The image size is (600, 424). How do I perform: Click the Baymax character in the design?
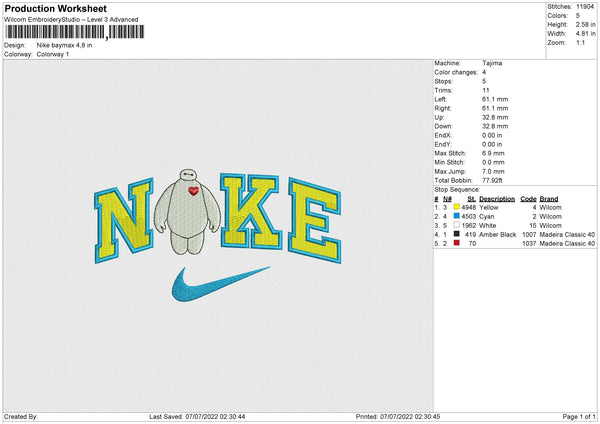coord(188,212)
